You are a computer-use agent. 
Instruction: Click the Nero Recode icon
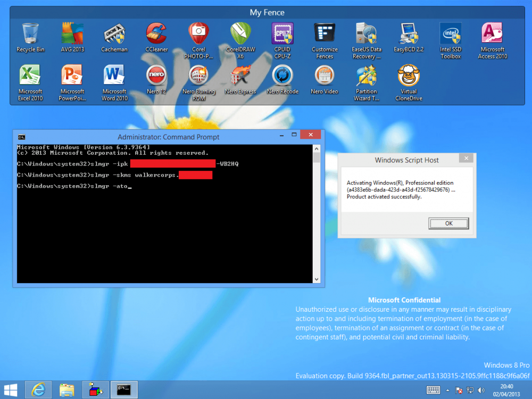pyautogui.click(x=282, y=79)
